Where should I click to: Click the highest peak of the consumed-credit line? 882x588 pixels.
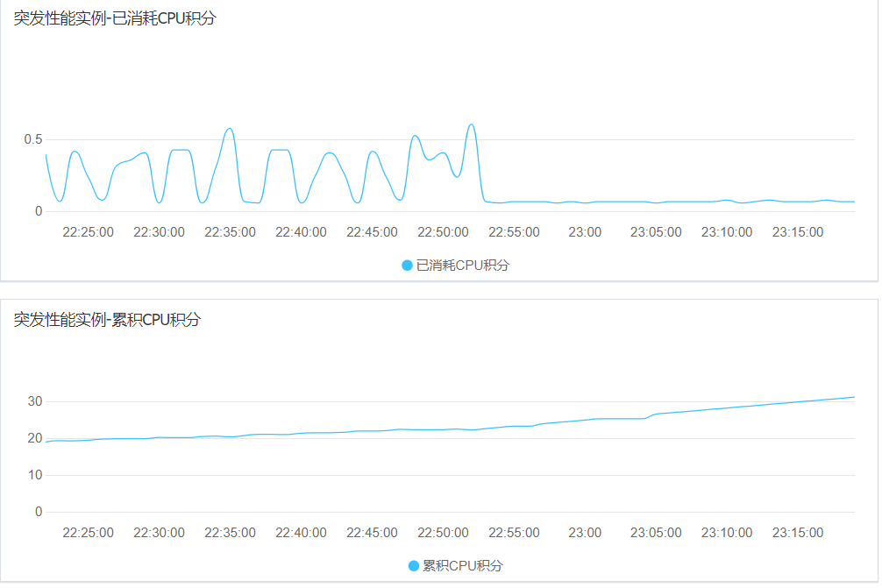tap(472, 124)
